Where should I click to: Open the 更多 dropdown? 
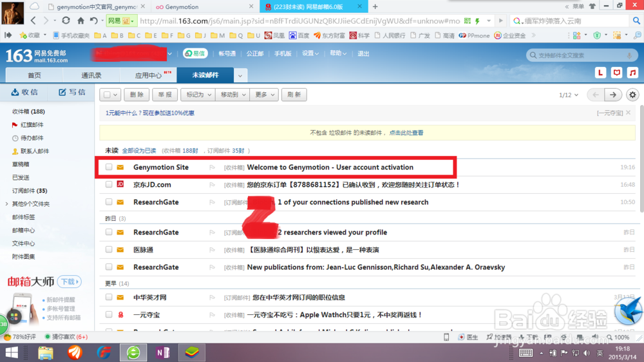pyautogui.click(x=264, y=95)
